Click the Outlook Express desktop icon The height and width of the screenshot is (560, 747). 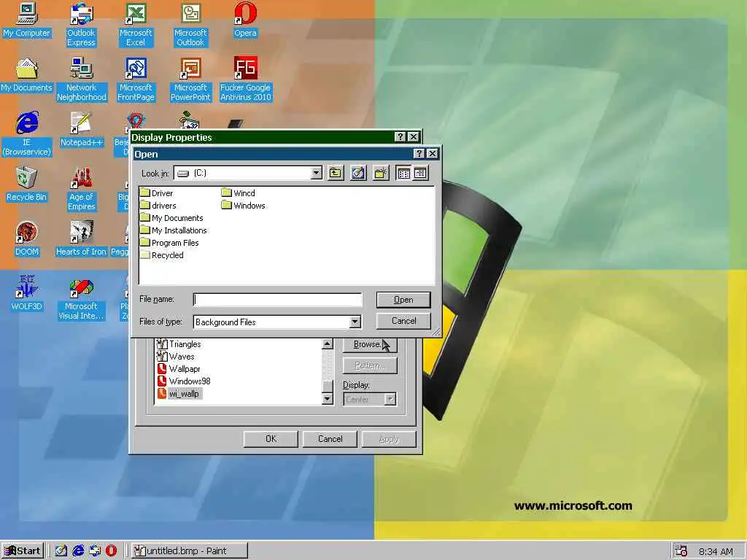point(81,24)
